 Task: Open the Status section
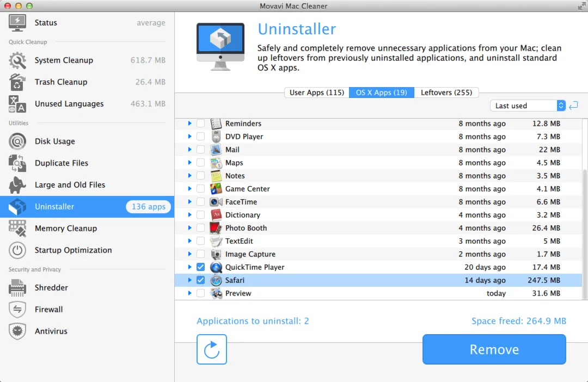pos(87,22)
